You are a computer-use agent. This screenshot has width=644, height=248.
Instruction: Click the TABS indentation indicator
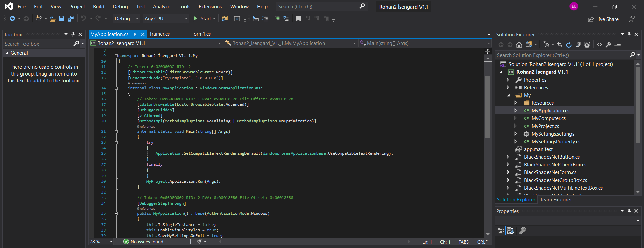(x=464, y=242)
